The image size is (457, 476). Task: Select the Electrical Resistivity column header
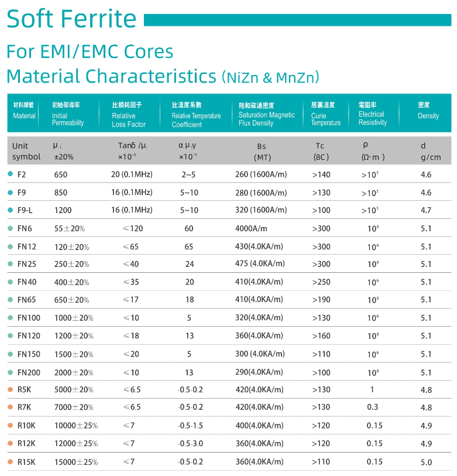pyautogui.click(x=373, y=114)
